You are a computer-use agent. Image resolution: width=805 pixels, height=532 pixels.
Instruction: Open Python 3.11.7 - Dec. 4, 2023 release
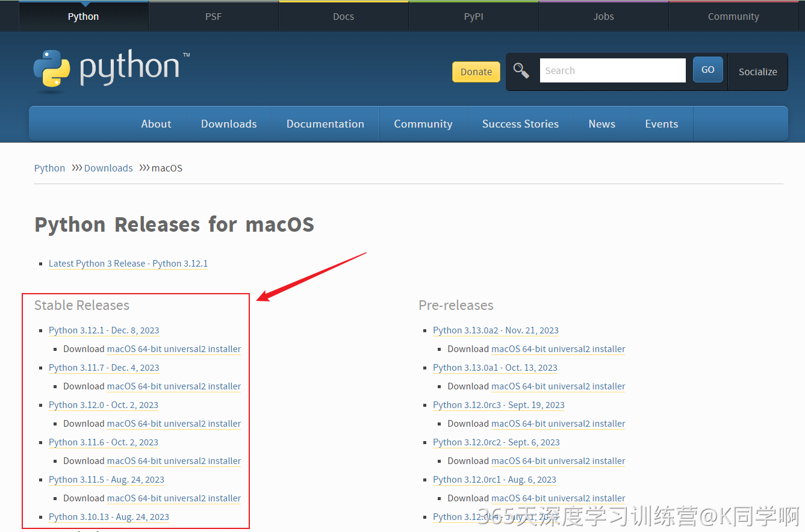(x=104, y=368)
